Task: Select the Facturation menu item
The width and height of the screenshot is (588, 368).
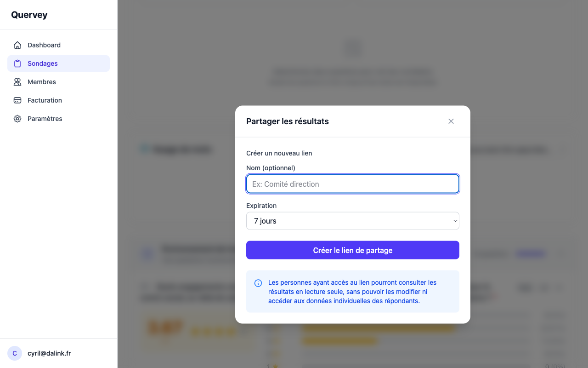Action: 45,100
